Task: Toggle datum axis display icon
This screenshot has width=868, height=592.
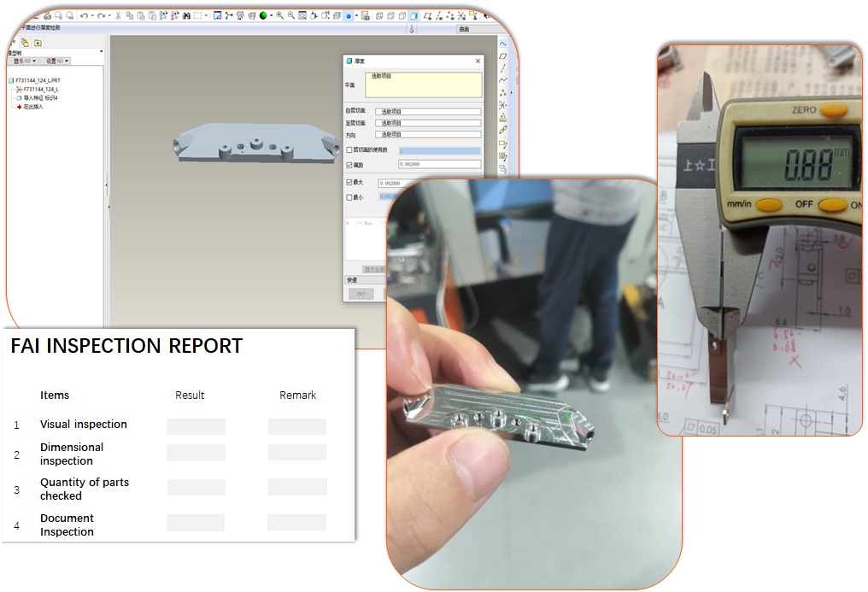Action: 438,15
